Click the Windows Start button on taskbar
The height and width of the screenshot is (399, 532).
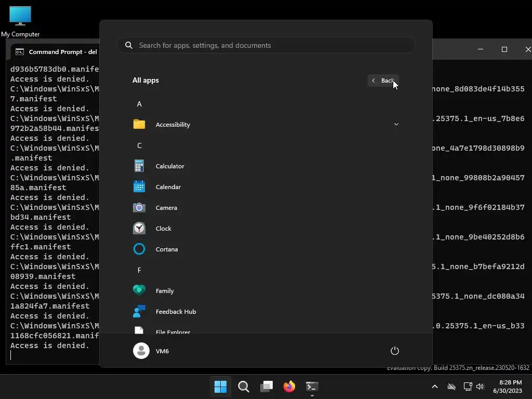coord(220,387)
